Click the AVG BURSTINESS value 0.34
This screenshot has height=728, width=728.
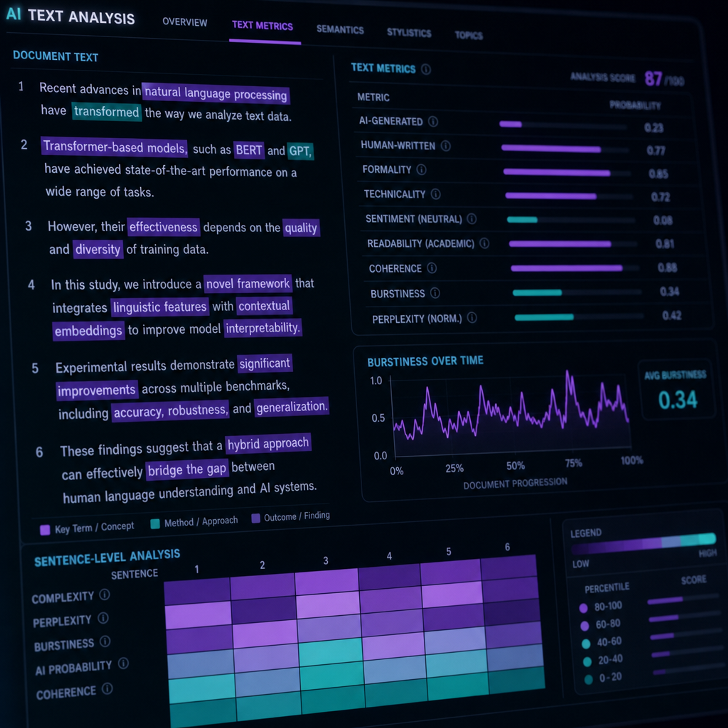(678, 400)
